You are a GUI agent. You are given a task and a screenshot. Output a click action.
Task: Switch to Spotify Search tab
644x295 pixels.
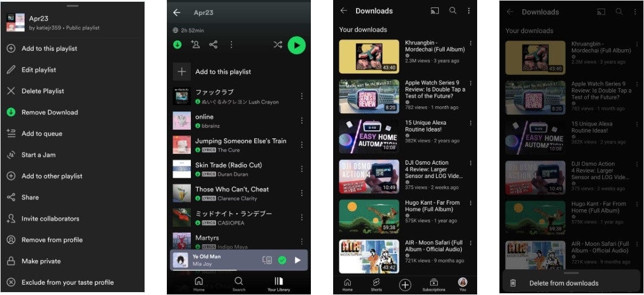pyautogui.click(x=239, y=284)
